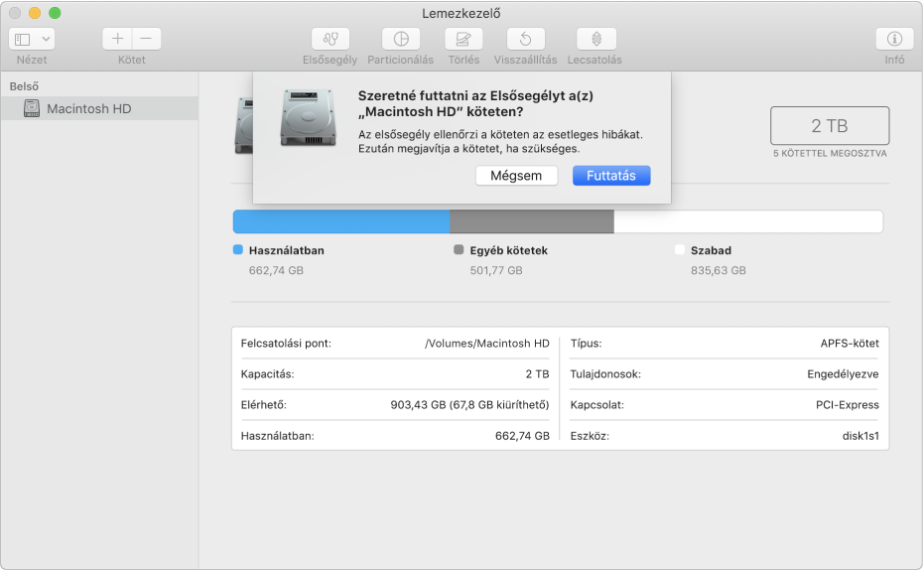Viewport: 924px width, 571px height.
Task: Cancel the dialog with Mégsem
Action: [x=516, y=176]
